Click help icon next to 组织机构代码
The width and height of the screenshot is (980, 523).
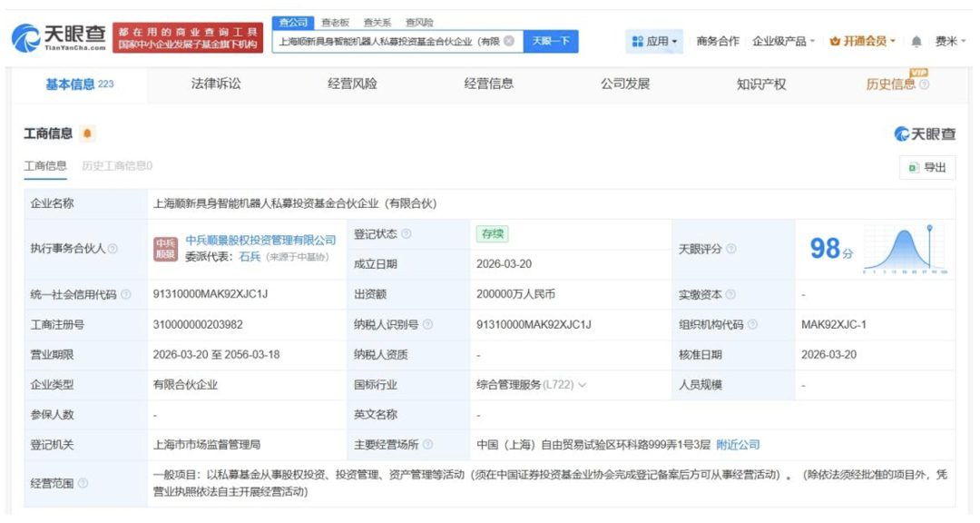point(752,324)
